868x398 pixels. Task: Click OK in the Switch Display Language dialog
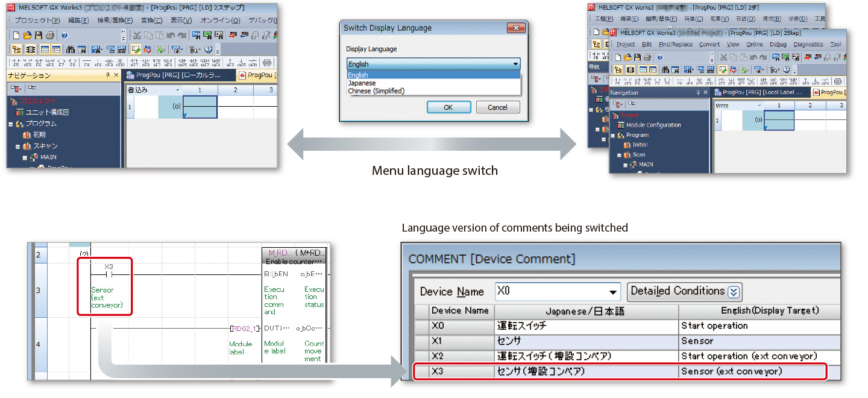point(448,107)
